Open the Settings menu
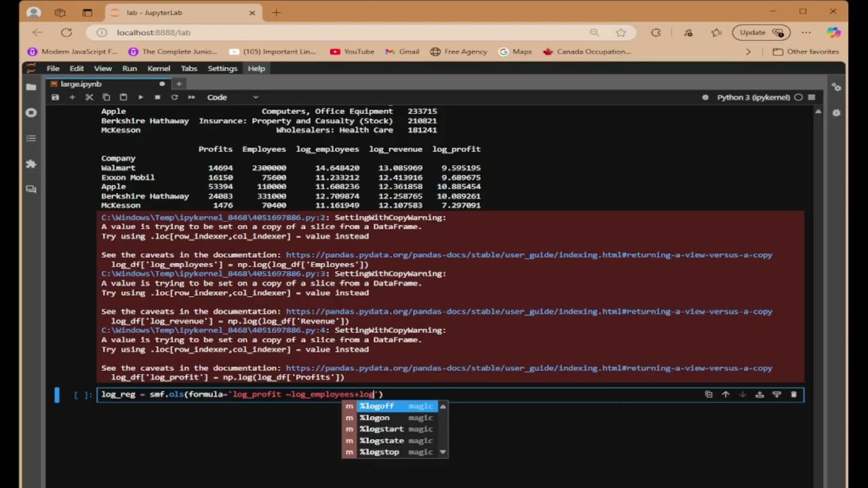 (222, 68)
